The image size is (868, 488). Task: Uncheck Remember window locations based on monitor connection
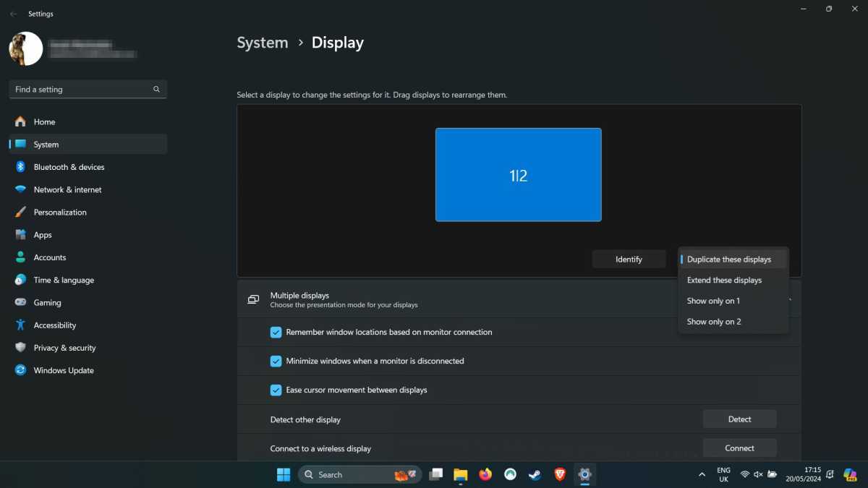[x=276, y=333]
